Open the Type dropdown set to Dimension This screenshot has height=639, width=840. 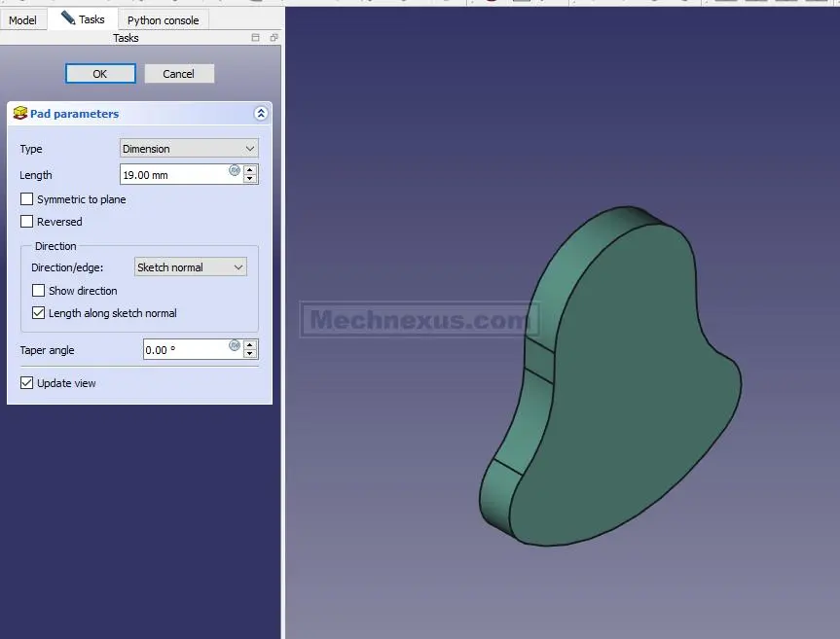coord(189,149)
